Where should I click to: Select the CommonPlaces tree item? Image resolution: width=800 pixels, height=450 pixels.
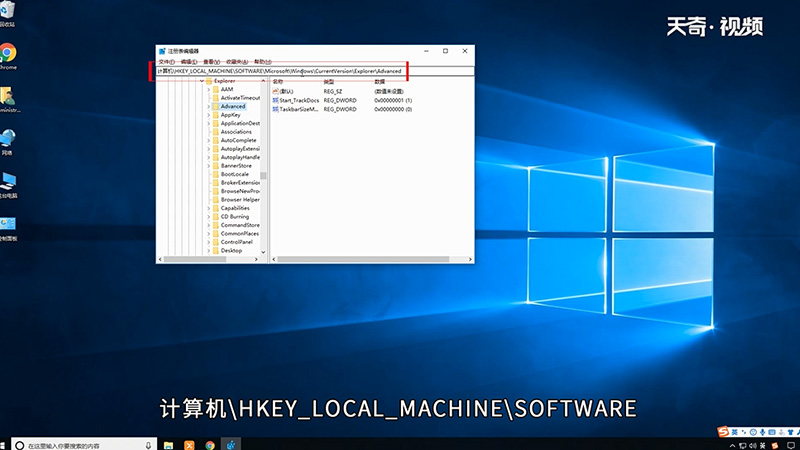239,234
